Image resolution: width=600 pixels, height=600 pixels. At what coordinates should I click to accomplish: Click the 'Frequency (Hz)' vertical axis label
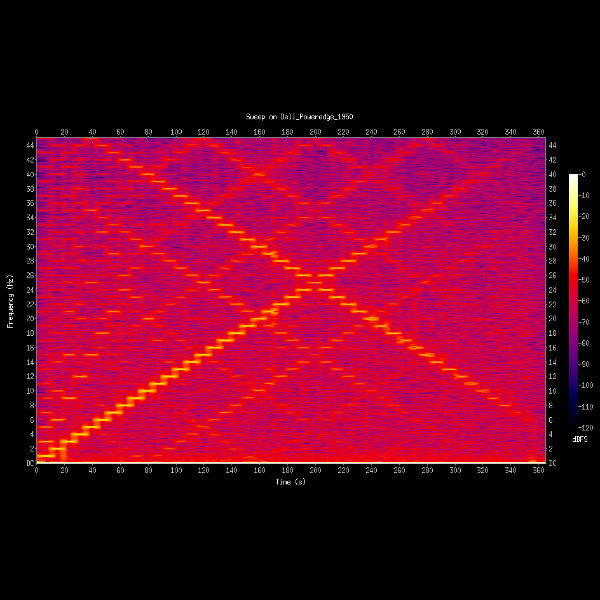(x=10, y=300)
